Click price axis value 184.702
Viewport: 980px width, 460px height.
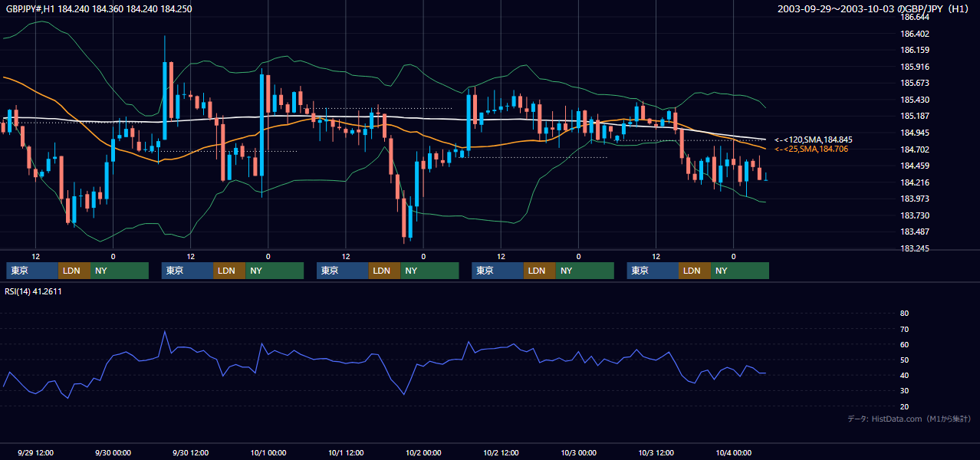coord(915,149)
